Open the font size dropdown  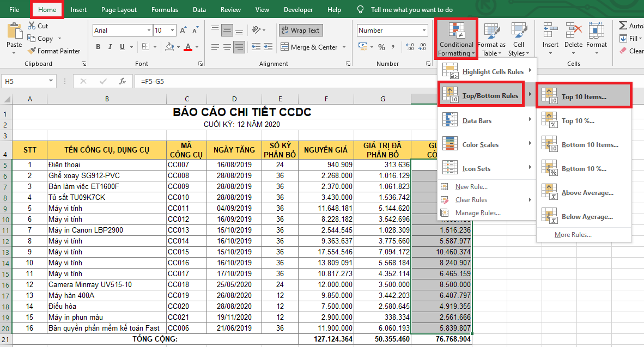[173, 31]
